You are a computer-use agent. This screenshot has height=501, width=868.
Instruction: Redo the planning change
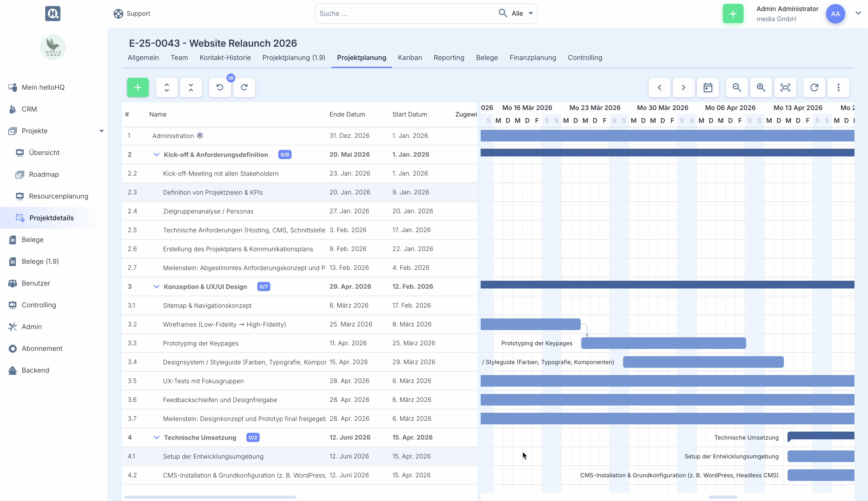click(x=244, y=87)
